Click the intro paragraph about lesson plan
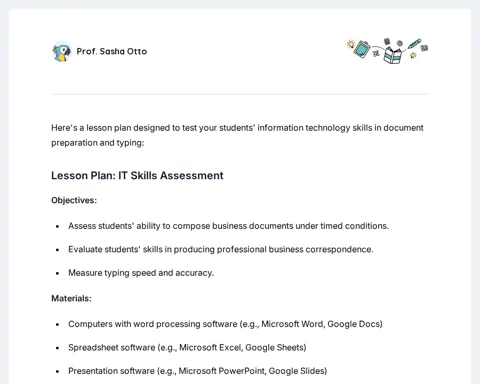Screen dimensions: 480x384 tap(237, 135)
